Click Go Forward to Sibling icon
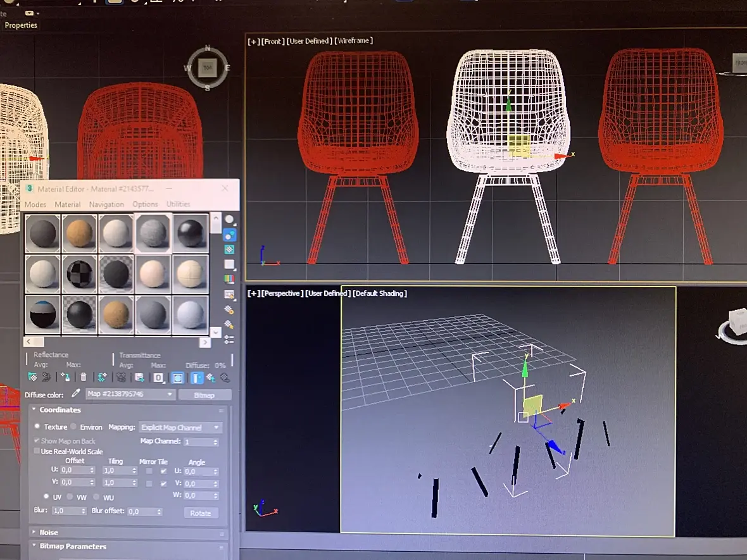Viewport: 747px width, 560px height. click(225, 378)
